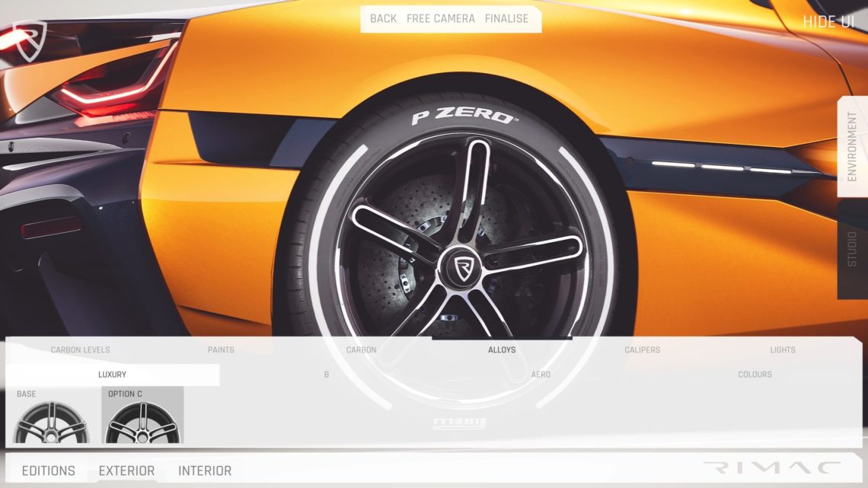Open the LIGHTS category
This screenshot has width=868, height=488.
pos(783,349)
